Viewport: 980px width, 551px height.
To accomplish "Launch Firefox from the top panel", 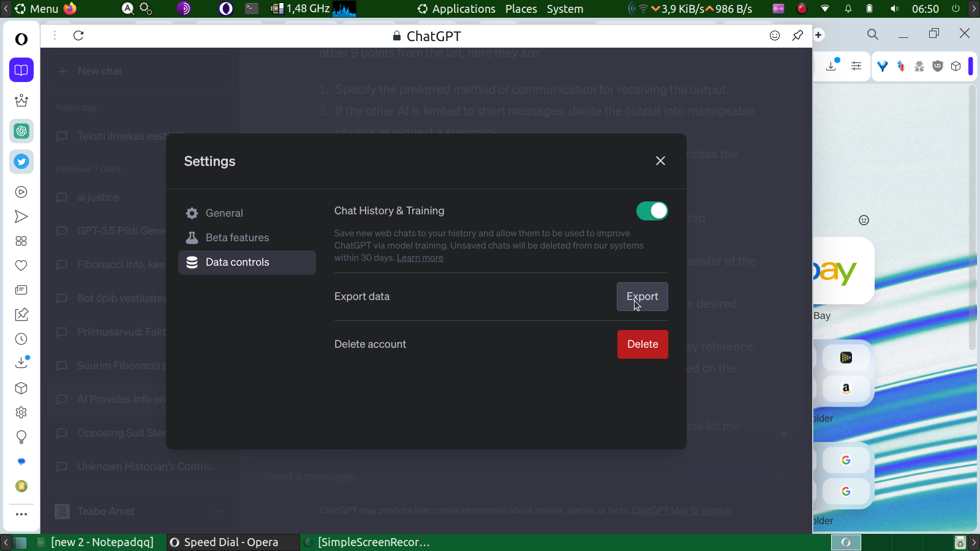I will pyautogui.click(x=70, y=9).
